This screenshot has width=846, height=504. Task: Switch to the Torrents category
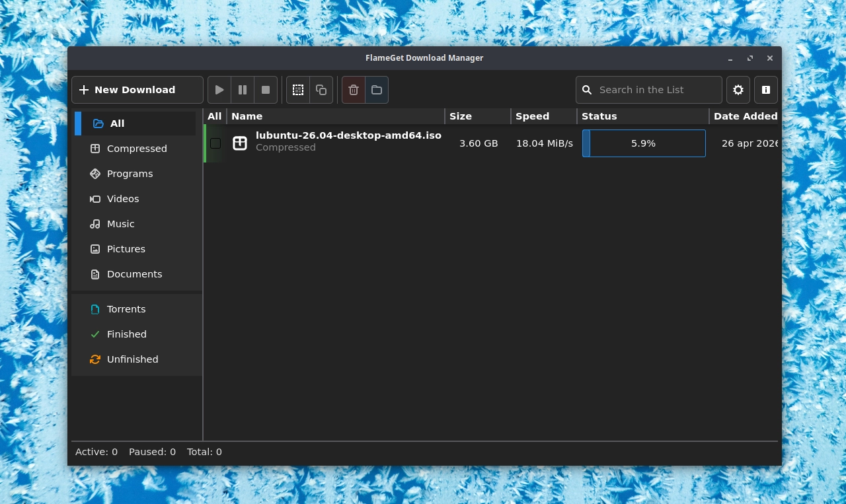point(126,309)
